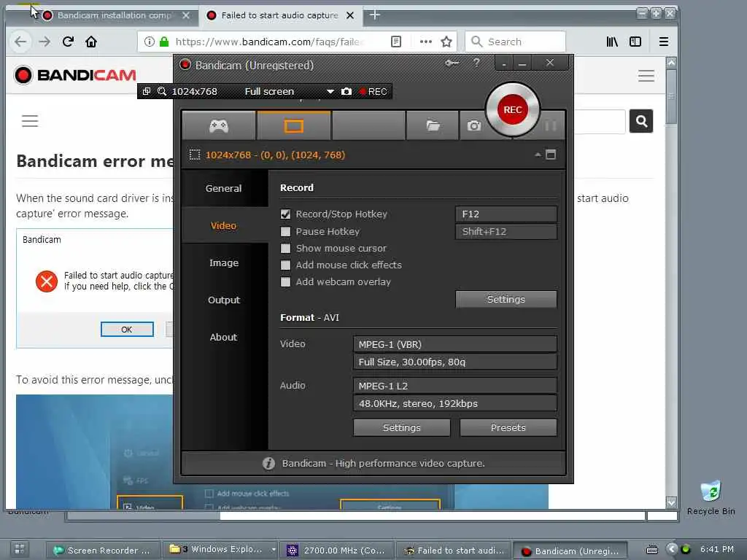Image resolution: width=747 pixels, height=560 pixels.
Task: Start recording with the big red REC button
Action: click(x=512, y=109)
